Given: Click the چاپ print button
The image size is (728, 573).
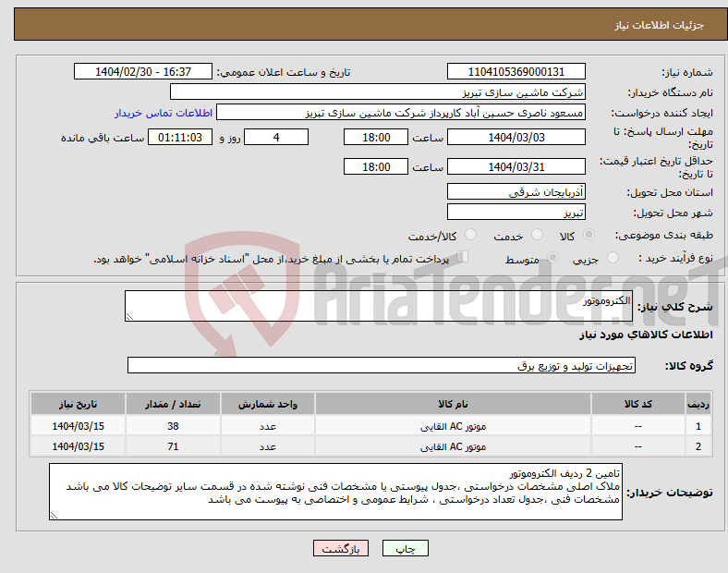Looking at the screenshot, I should [406, 548].
